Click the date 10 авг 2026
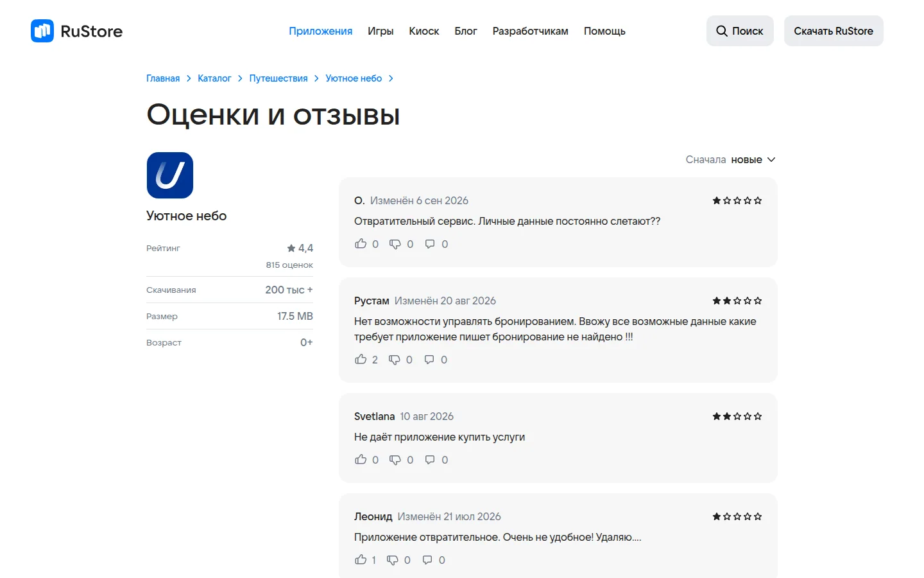924x578 pixels. click(427, 416)
